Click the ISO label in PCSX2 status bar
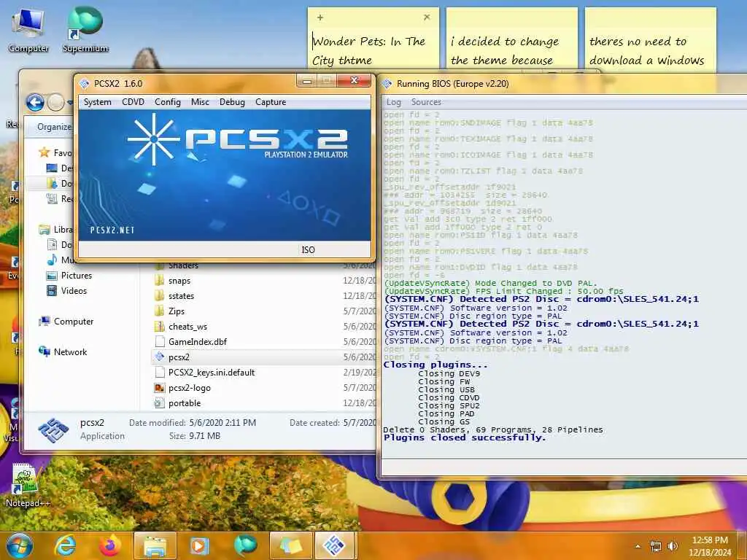The height and width of the screenshot is (560, 747). click(309, 250)
